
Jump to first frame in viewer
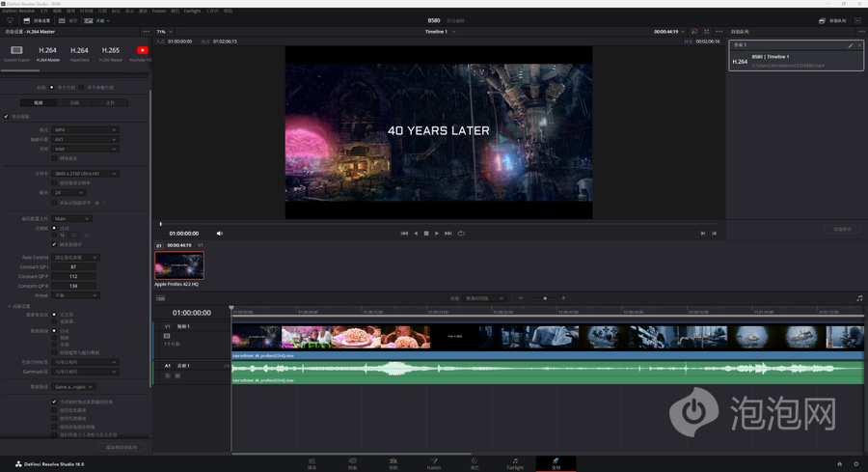(404, 234)
